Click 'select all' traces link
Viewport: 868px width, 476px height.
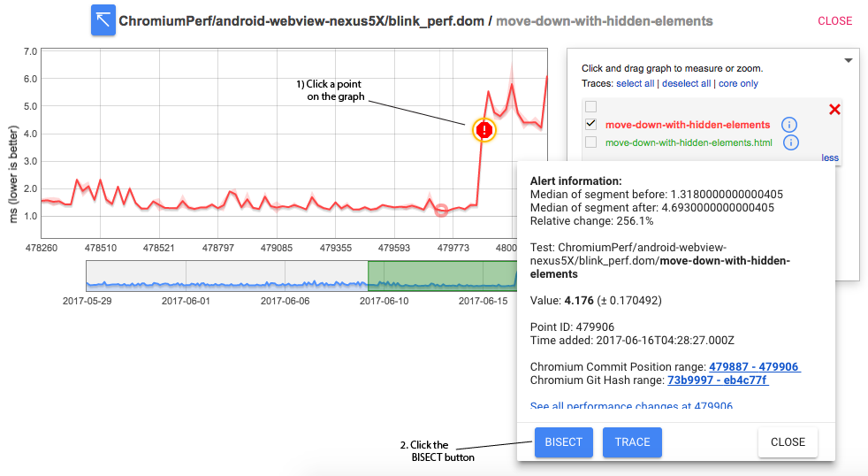pos(635,84)
